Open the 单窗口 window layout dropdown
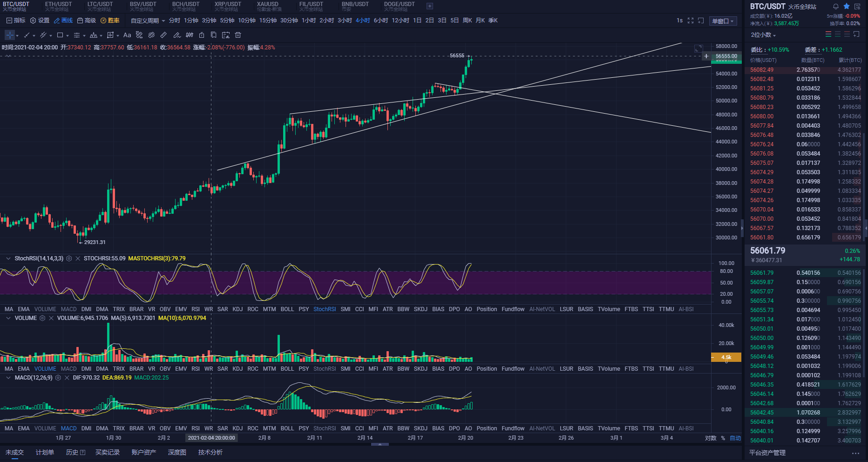Image resolution: width=868 pixels, height=462 pixels. (x=723, y=21)
